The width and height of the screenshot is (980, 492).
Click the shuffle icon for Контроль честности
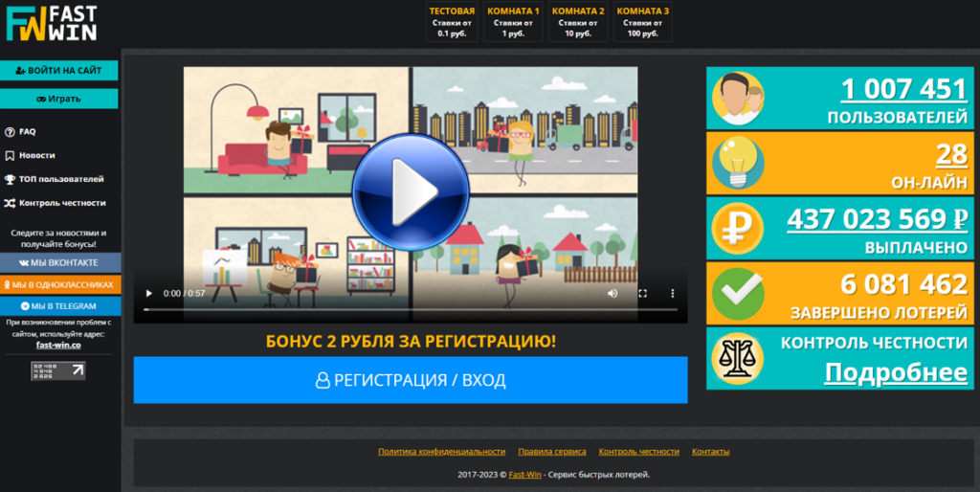point(10,203)
